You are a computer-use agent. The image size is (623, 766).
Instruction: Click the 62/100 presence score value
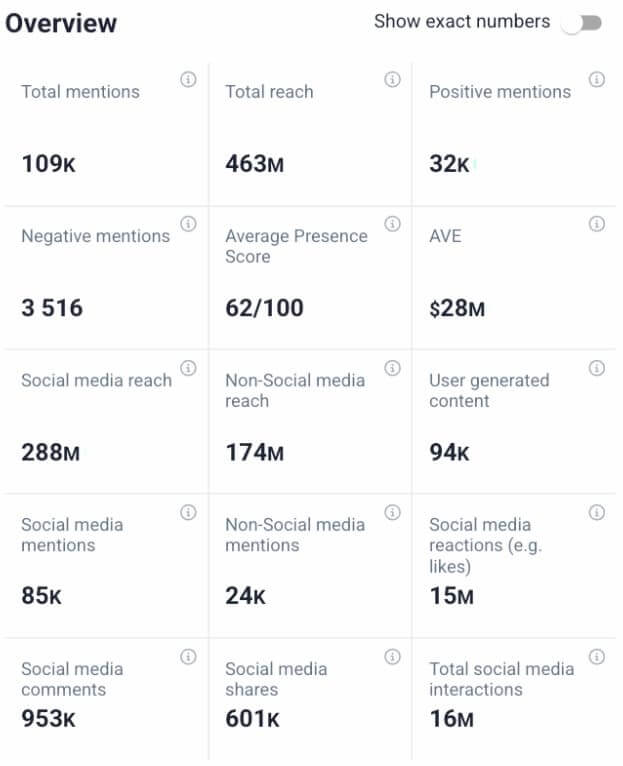coord(264,308)
